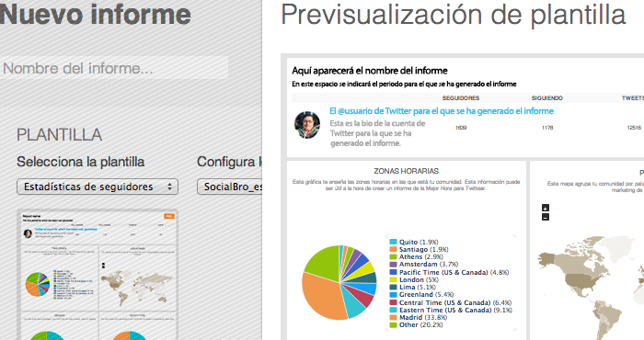
Task: Click the map zoom out minus icon
Action: 546,217
